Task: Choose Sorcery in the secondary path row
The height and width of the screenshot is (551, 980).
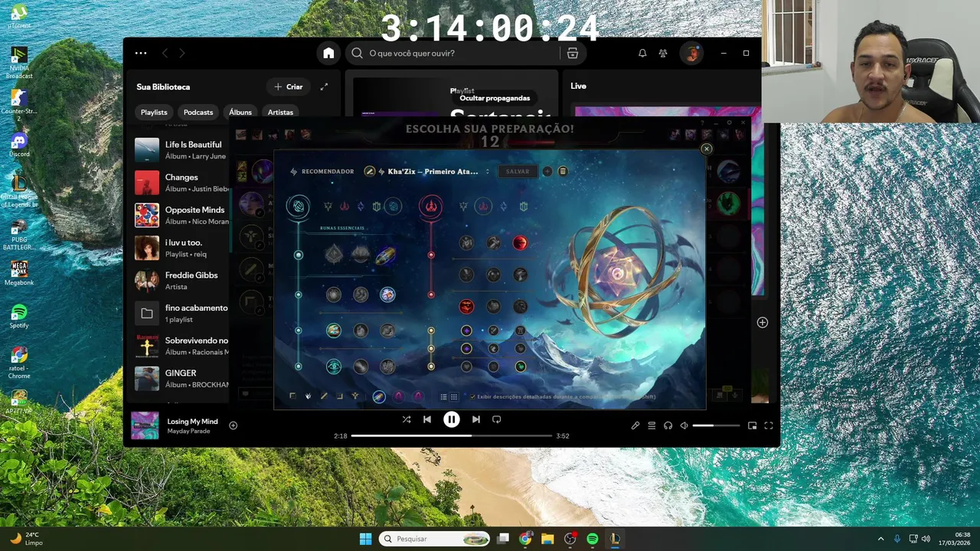Action: (503, 206)
